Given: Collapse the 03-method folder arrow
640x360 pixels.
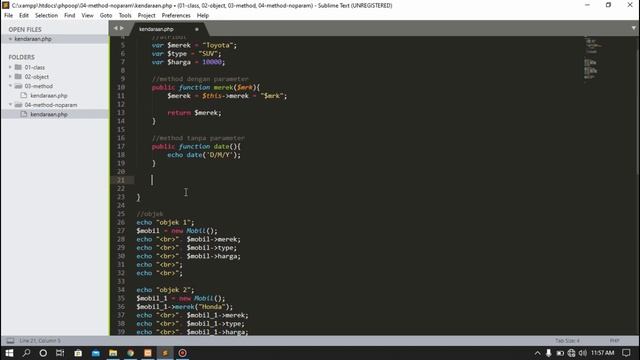Looking at the screenshot, I should point(10,86).
